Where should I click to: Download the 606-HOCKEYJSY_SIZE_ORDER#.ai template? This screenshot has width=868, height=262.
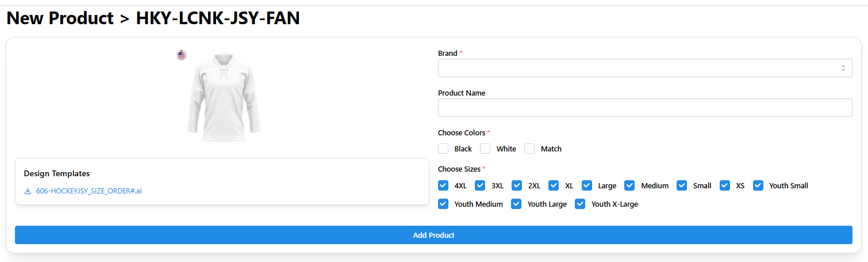point(89,191)
